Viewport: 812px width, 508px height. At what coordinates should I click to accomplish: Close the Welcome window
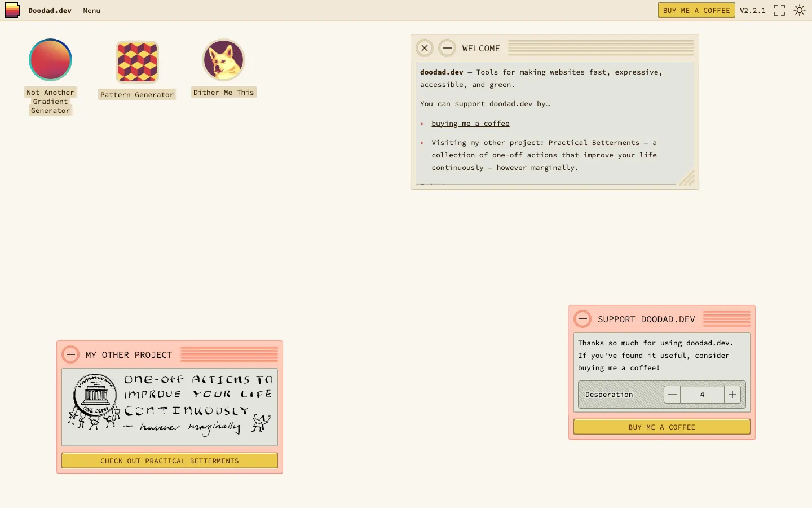pyautogui.click(x=425, y=49)
